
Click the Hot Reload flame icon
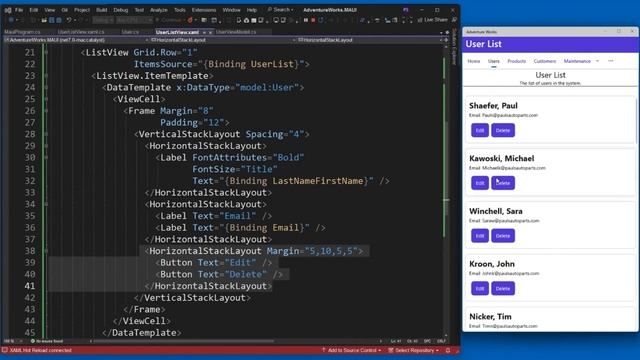(x=190, y=20)
